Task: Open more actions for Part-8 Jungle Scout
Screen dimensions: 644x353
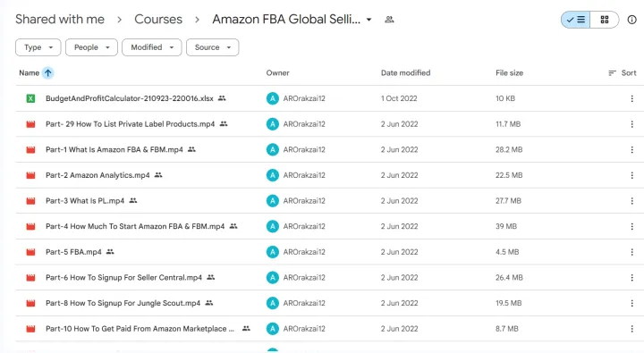Action: (x=631, y=303)
